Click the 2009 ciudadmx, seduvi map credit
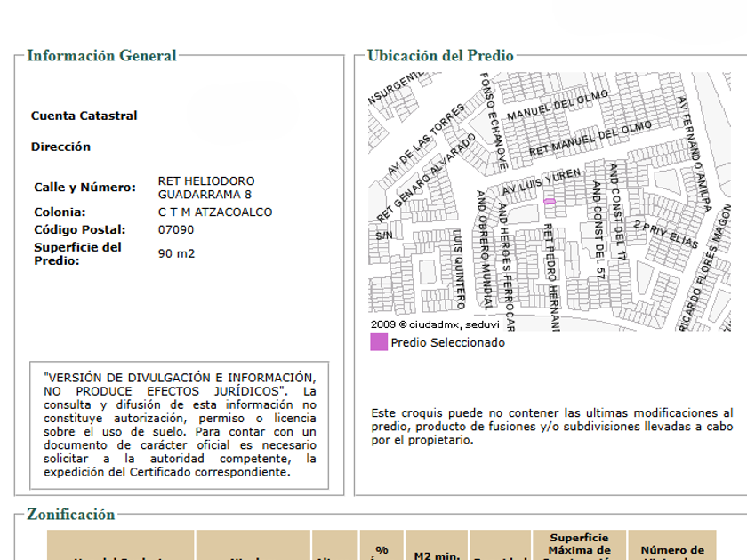This screenshot has width=747, height=560. coord(422,324)
